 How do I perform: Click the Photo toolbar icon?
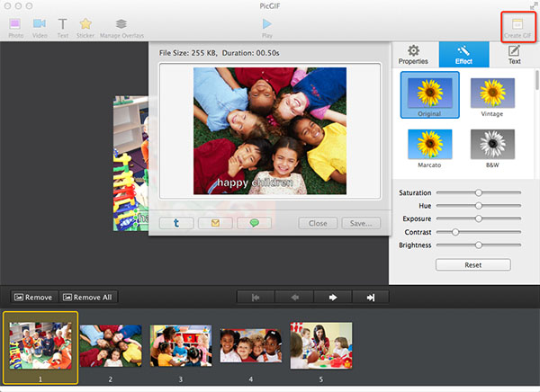point(15,24)
